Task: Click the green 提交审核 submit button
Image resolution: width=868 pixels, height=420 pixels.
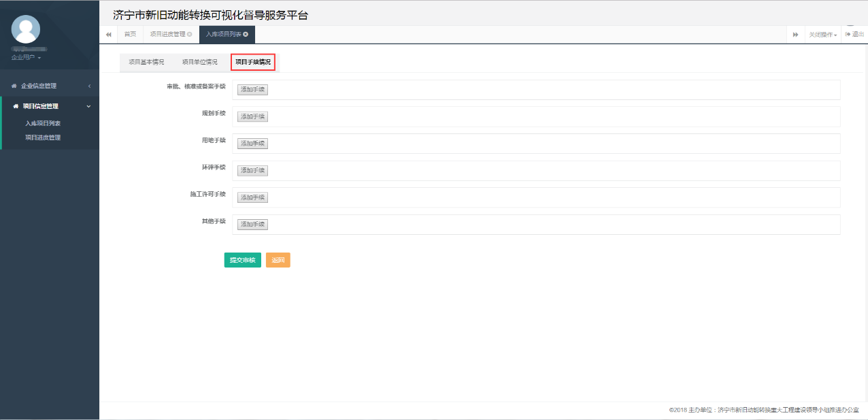Action: 242,260
